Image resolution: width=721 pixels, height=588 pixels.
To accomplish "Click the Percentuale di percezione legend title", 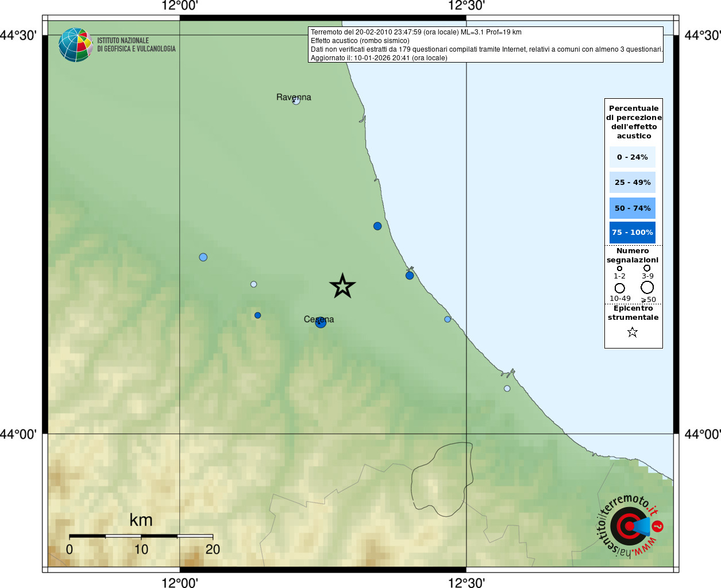I will [634, 122].
